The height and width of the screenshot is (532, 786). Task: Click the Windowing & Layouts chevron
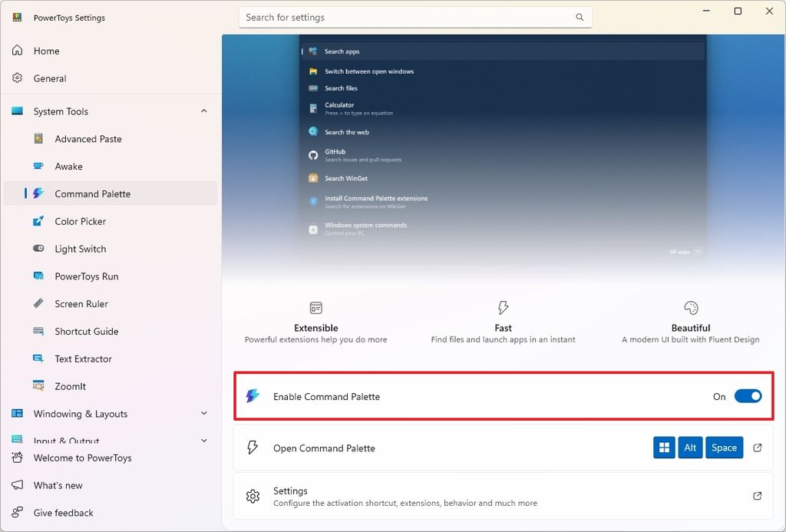(x=203, y=414)
